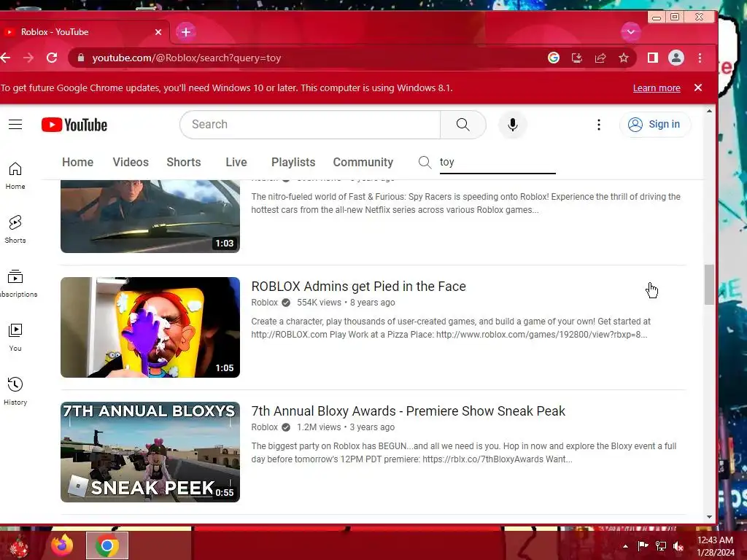Click the muted volume tray icon
Screen dimensions: 747x560
tap(678, 546)
